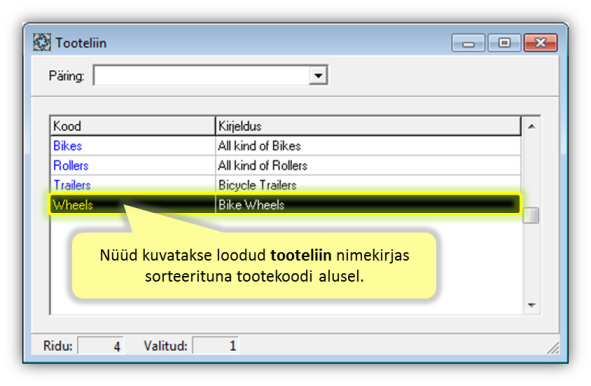The height and width of the screenshot is (386, 591).
Task: Click the list scrollbar up arrow
Action: coord(531,126)
